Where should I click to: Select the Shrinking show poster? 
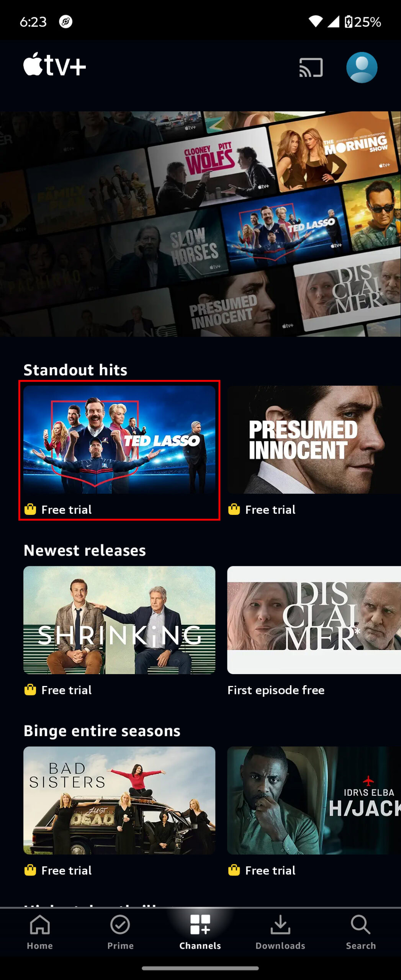119,620
